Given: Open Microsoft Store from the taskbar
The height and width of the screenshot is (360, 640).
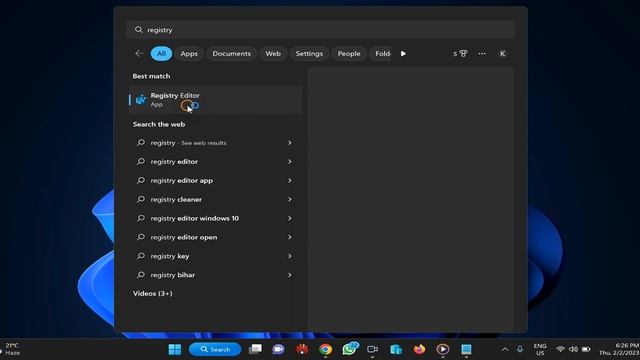Looking at the screenshot, I should [396, 349].
